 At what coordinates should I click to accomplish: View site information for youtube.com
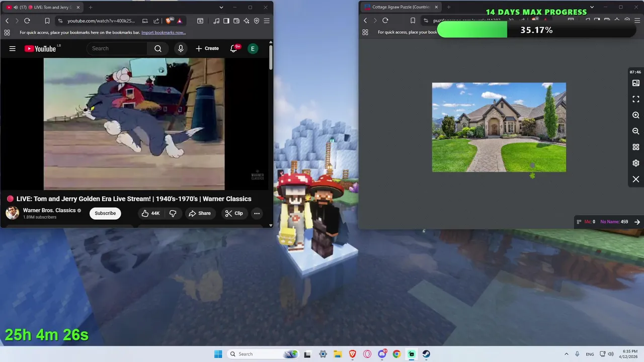[x=60, y=21]
